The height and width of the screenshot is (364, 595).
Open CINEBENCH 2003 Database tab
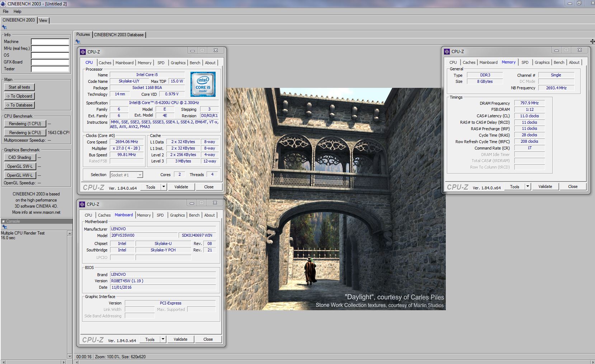(119, 35)
